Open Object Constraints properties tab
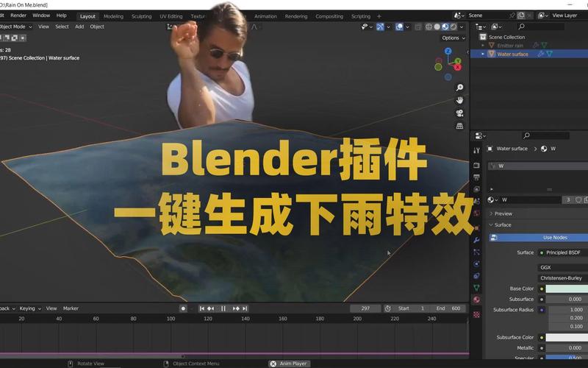This screenshot has height=368, width=588. pyautogui.click(x=476, y=276)
